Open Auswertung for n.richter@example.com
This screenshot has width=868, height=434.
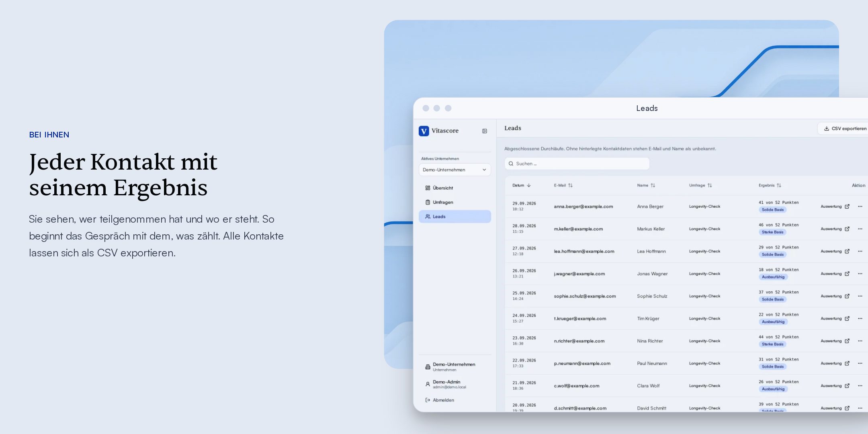(835, 341)
